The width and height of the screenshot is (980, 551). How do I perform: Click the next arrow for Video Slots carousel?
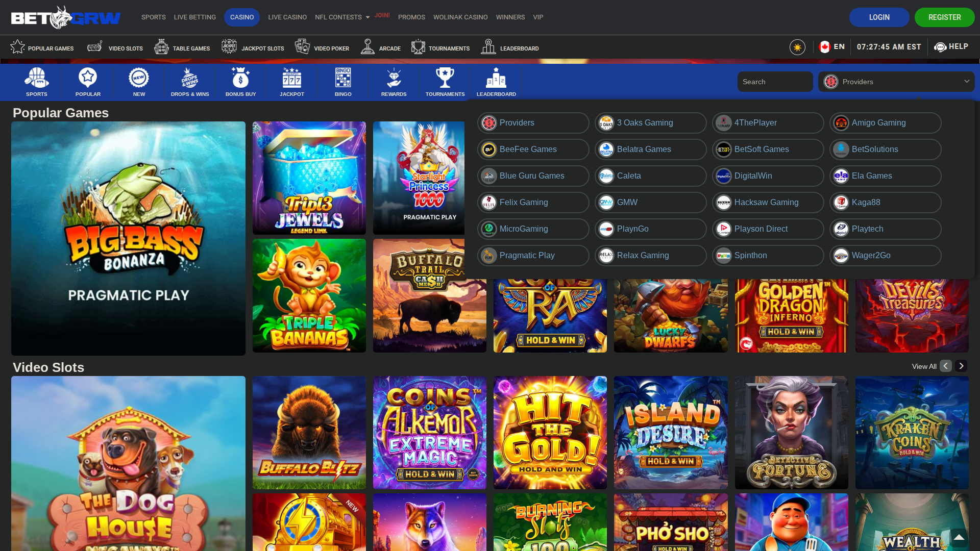tap(961, 366)
